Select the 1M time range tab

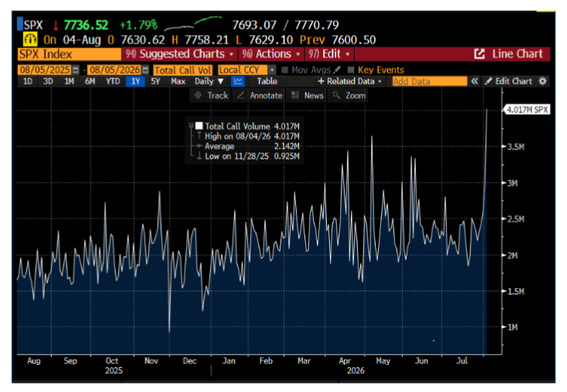[x=69, y=81]
